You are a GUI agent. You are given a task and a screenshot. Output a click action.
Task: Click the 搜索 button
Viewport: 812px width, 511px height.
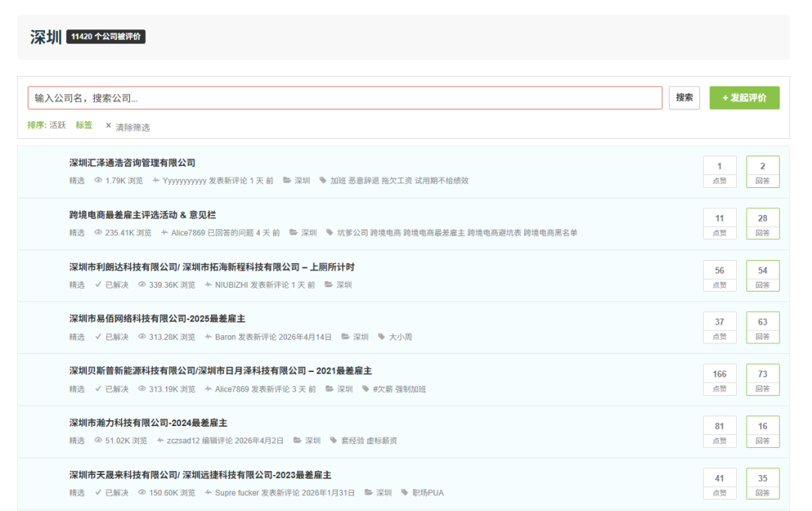684,98
